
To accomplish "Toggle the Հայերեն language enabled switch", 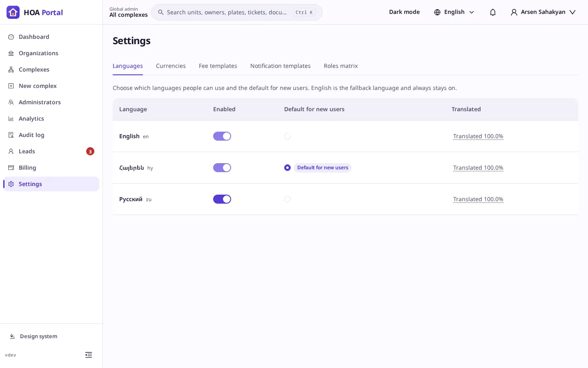I will click(222, 168).
